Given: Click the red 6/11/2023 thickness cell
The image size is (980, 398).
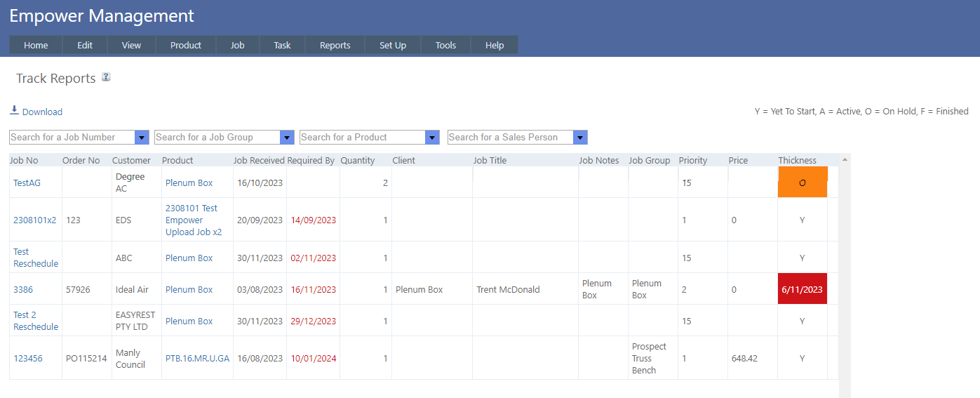Looking at the screenshot, I should (802, 289).
